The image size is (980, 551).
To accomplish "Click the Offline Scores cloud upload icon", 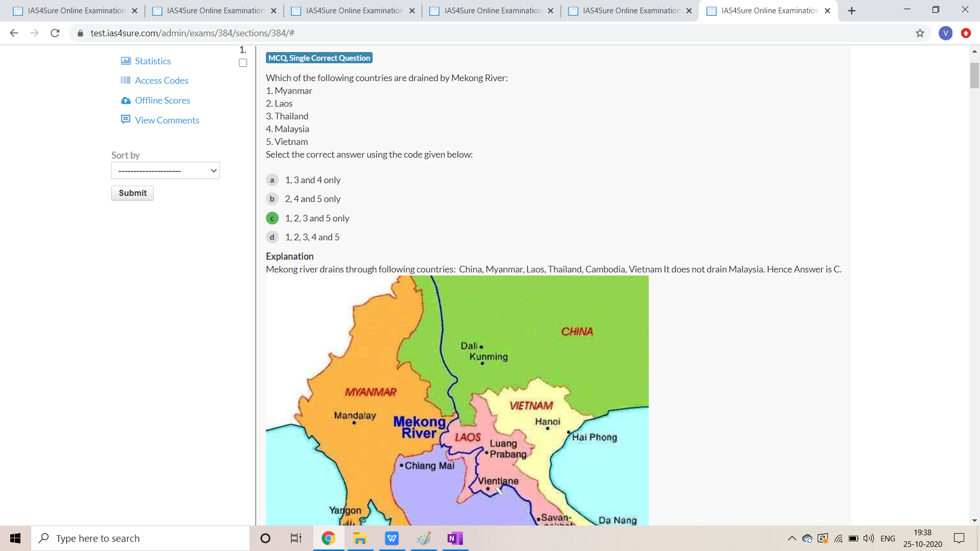I will [x=126, y=101].
